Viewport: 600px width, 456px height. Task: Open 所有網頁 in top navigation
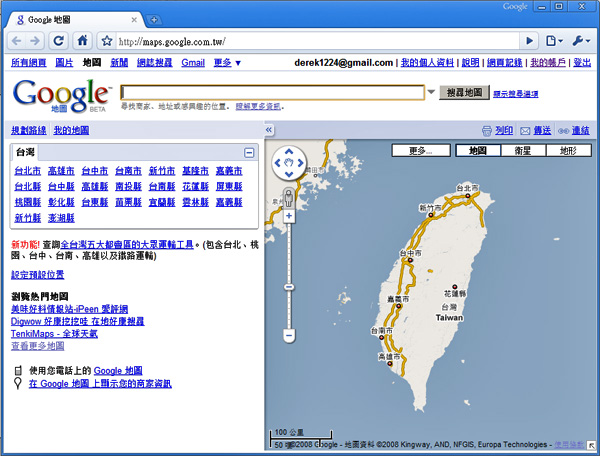pyautogui.click(x=29, y=62)
